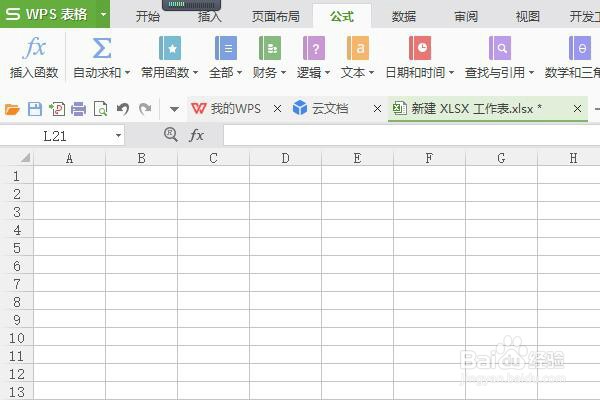Close the 云文档 tab

pyautogui.click(x=377, y=109)
